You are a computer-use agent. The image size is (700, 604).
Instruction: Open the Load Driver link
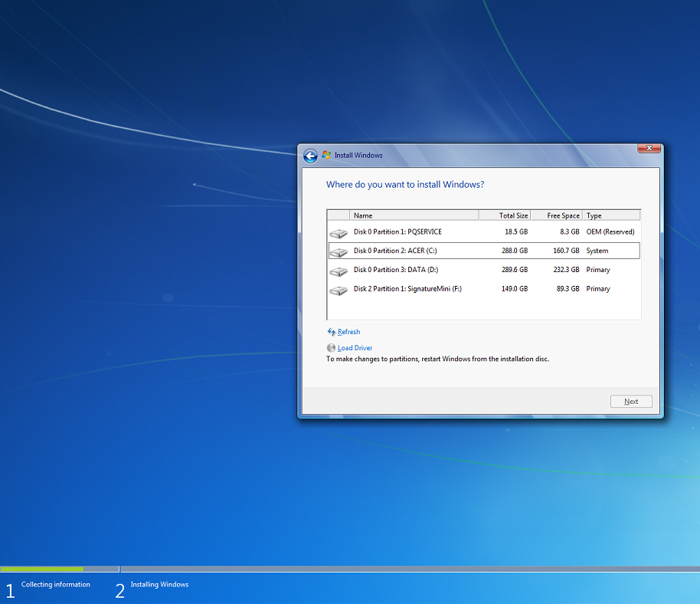coord(355,348)
